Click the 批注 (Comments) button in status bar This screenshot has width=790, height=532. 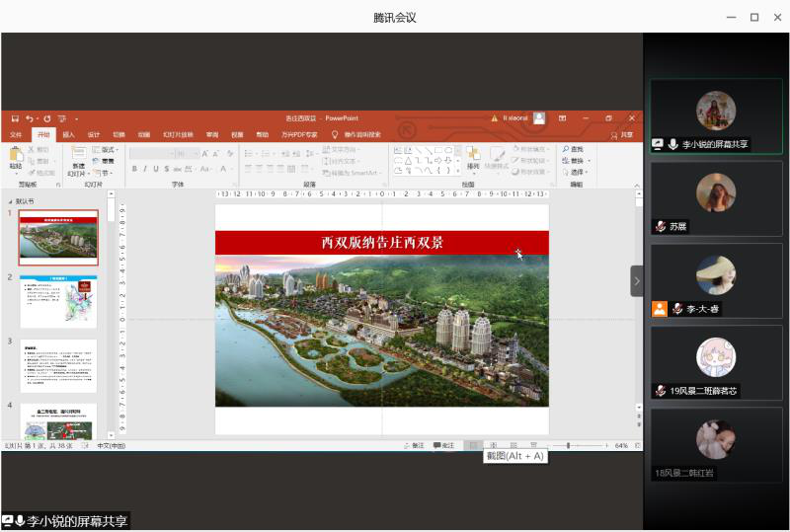pyautogui.click(x=443, y=446)
